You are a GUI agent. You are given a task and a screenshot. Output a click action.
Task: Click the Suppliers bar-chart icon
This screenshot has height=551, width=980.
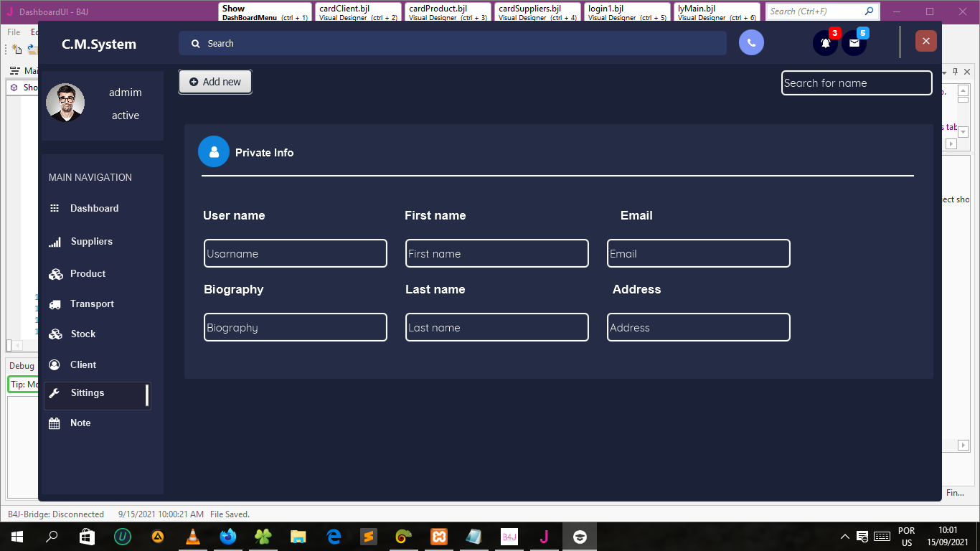click(x=55, y=242)
